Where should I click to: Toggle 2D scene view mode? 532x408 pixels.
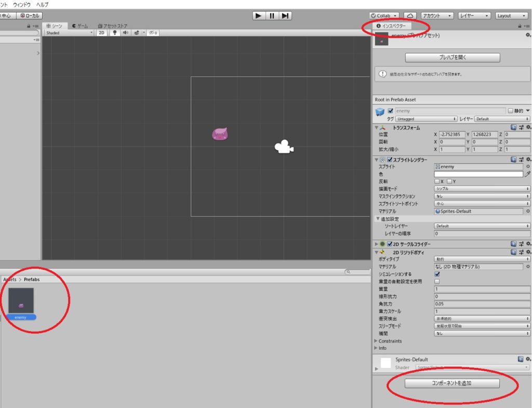pyautogui.click(x=101, y=33)
